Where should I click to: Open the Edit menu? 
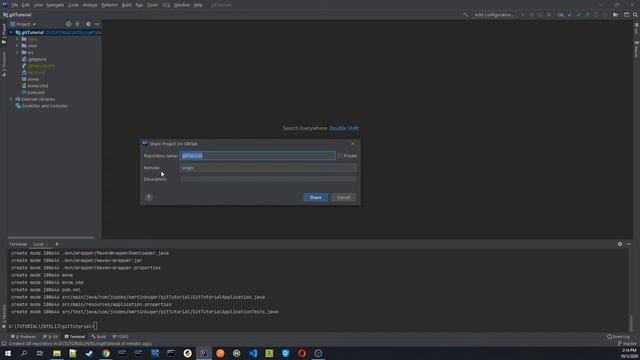[26, 5]
